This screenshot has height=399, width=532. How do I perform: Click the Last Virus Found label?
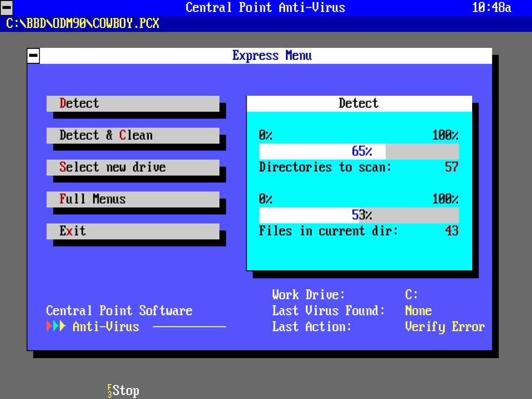point(329,311)
